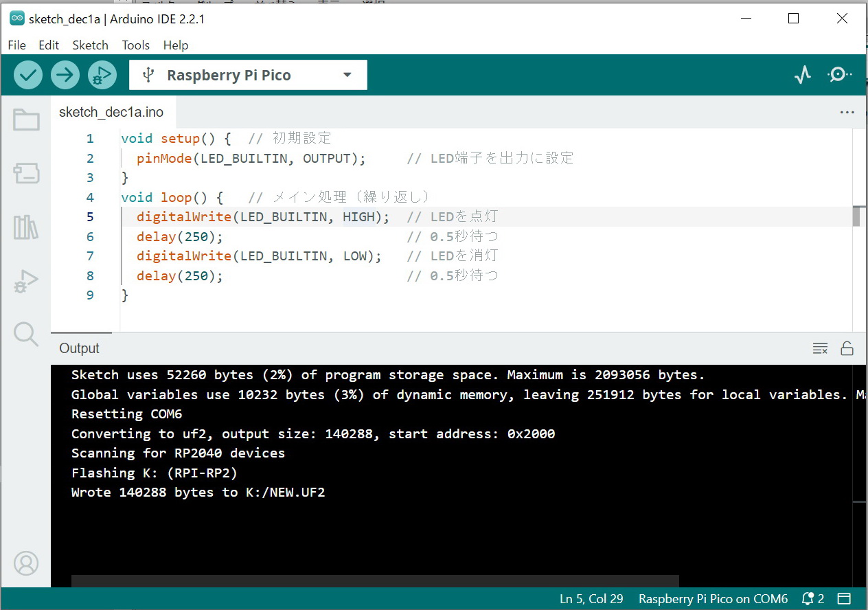Open the Library Manager sidebar

[26, 227]
